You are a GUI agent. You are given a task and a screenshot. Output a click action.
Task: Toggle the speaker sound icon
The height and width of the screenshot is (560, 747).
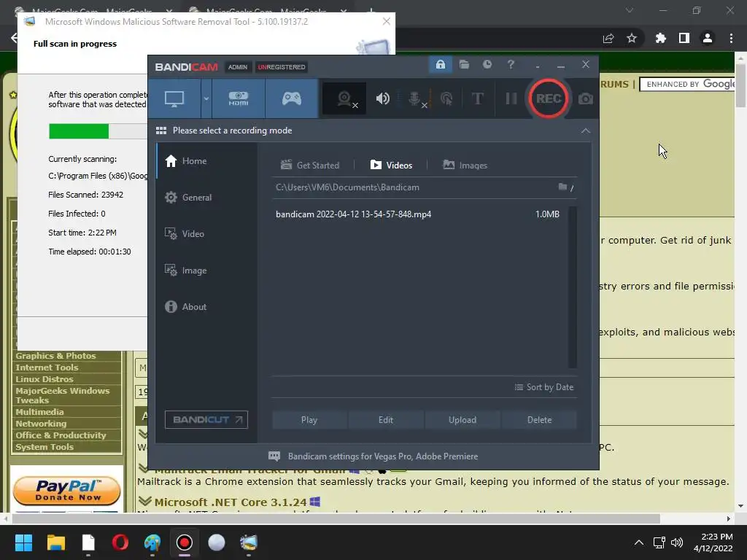(382, 98)
